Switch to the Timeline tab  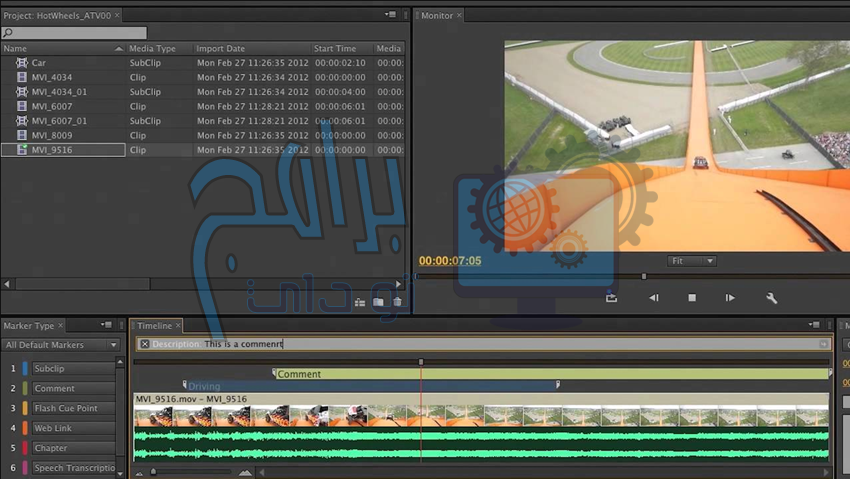click(154, 326)
